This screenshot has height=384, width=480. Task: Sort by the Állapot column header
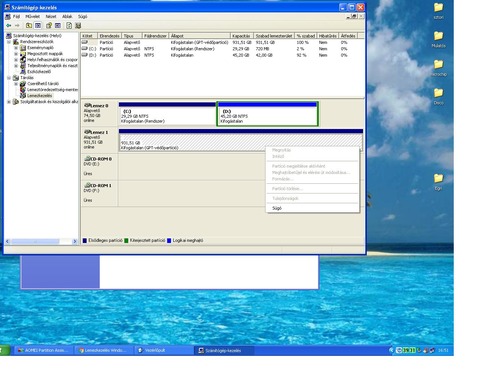point(199,36)
